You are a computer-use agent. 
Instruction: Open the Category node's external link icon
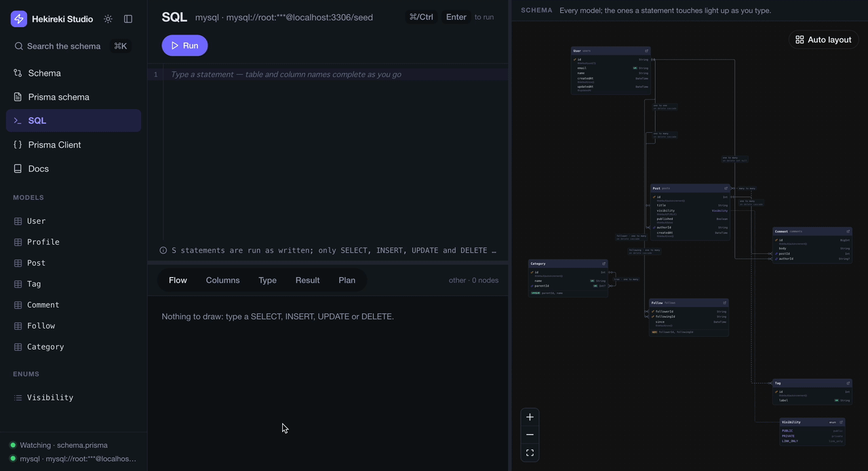(x=604, y=264)
